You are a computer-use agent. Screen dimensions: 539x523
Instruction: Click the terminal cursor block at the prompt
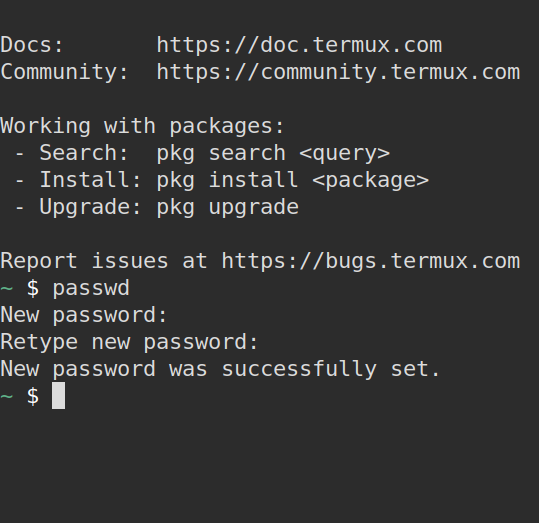click(x=58, y=395)
